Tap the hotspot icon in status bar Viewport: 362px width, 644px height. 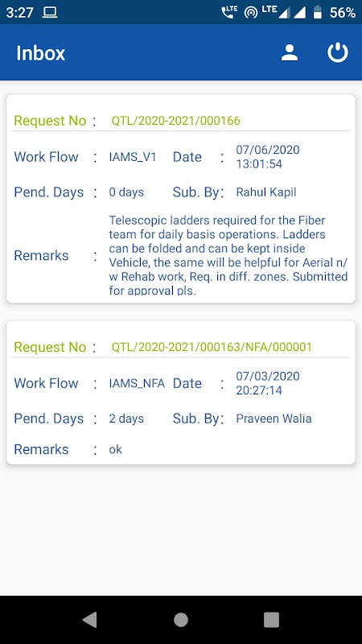(x=251, y=13)
